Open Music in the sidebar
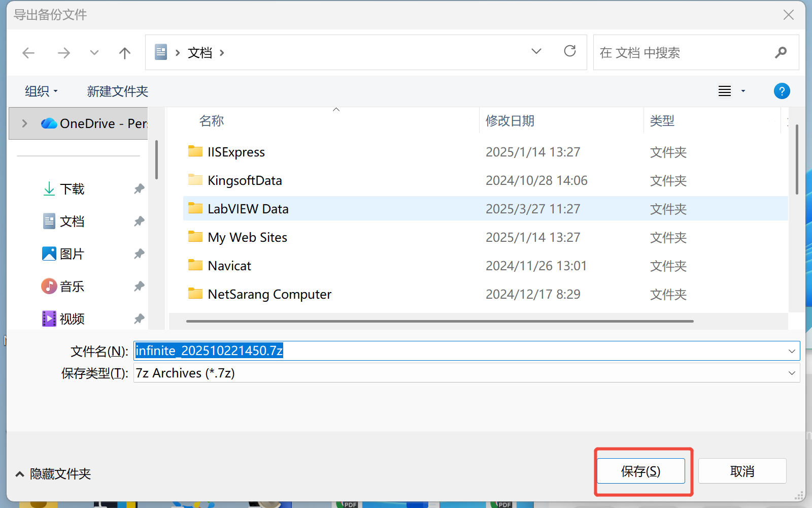The width and height of the screenshot is (812, 508). click(x=72, y=287)
